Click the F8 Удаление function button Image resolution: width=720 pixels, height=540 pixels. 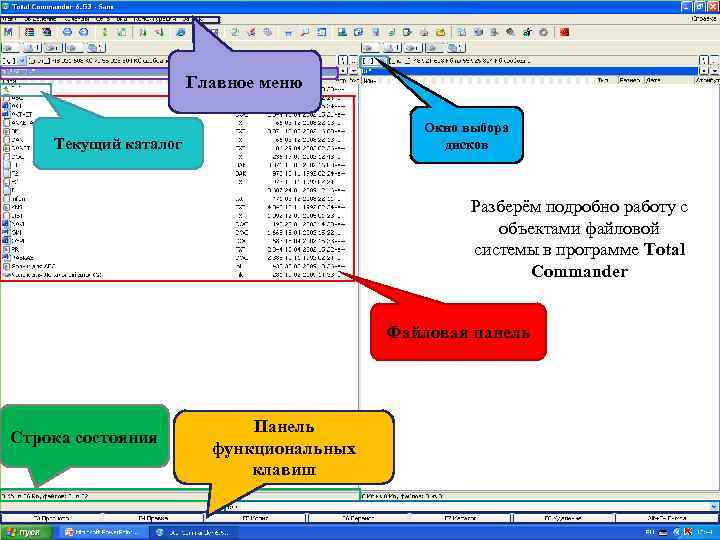coord(563,518)
